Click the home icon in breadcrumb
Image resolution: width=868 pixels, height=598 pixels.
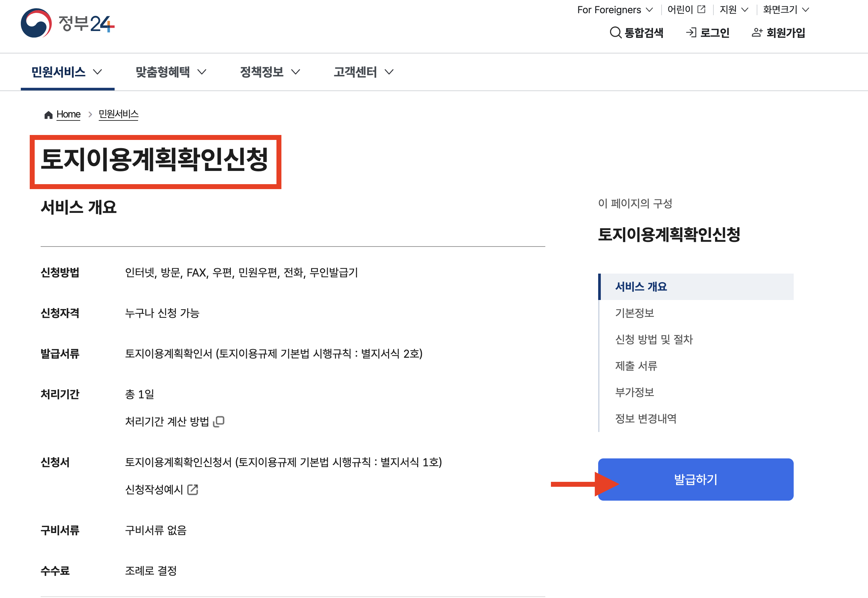(48, 115)
